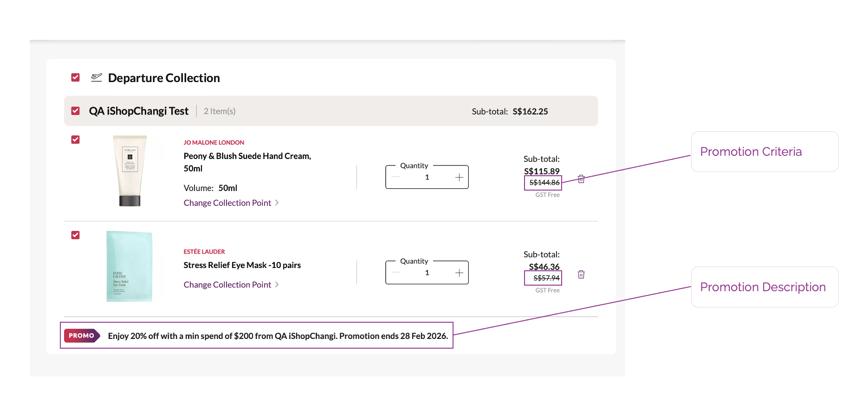868x408 pixels.
Task: Open hand cream product thumbnail
Action: (130, 171)
